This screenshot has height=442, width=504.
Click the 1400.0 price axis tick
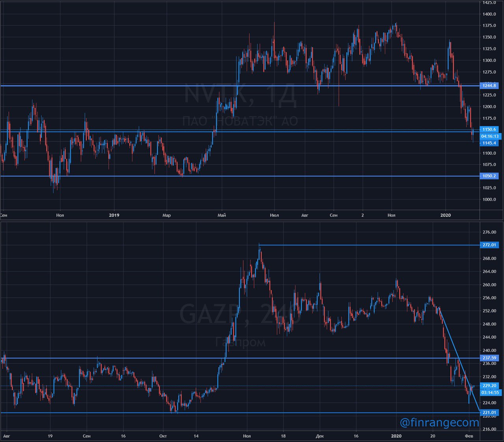point(489,14)
